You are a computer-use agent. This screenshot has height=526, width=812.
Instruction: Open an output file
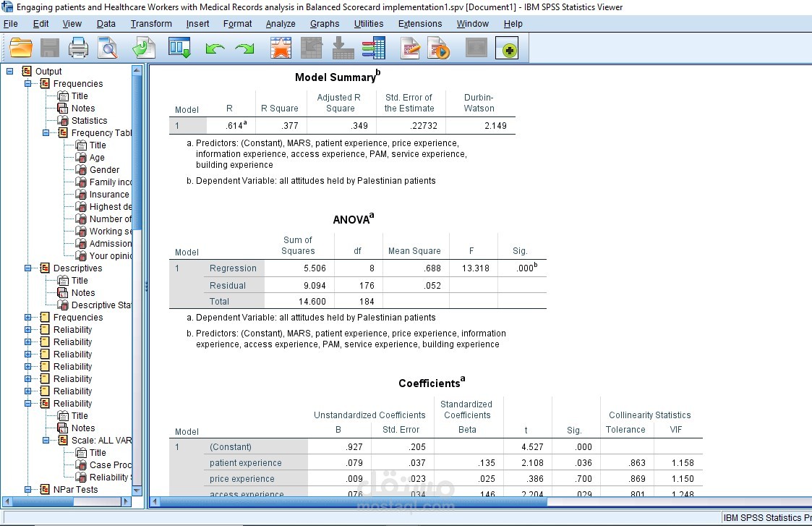20,48
